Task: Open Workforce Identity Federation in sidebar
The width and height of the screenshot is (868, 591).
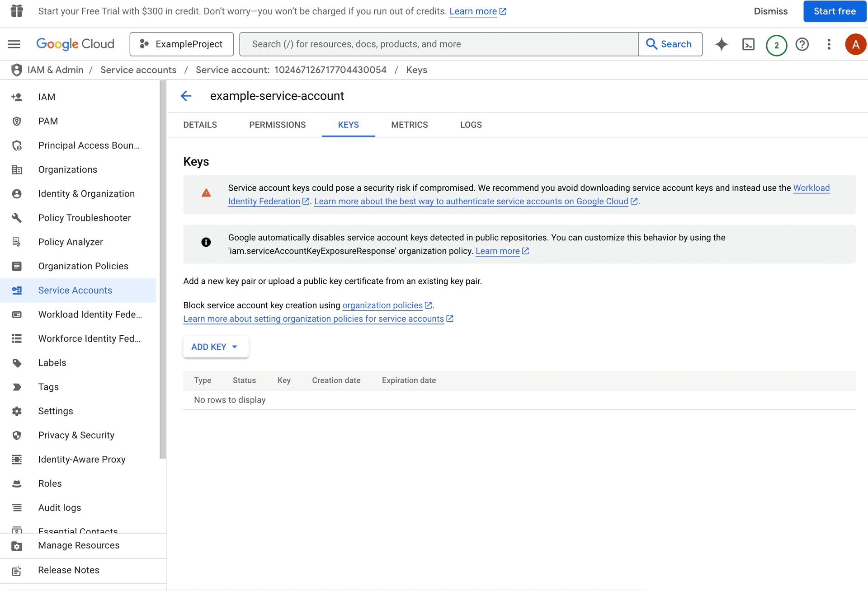Action: tap(78, 339)
